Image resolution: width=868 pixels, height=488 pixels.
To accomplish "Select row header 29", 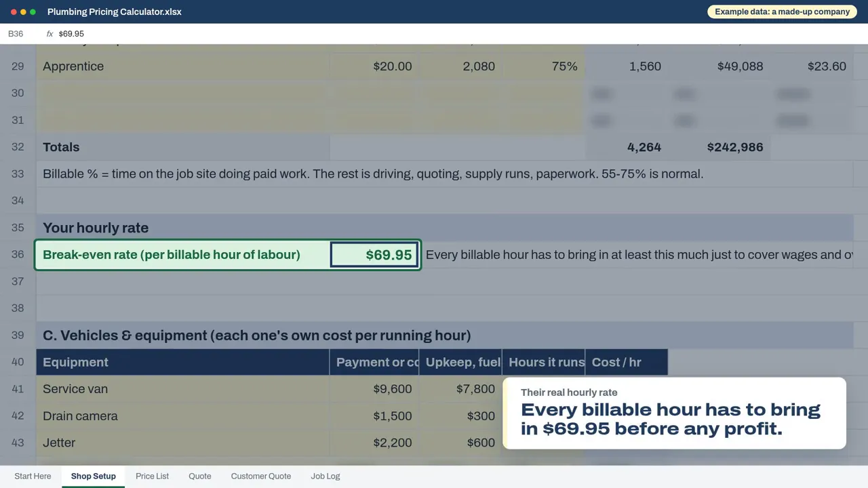I will pos(18,66).
